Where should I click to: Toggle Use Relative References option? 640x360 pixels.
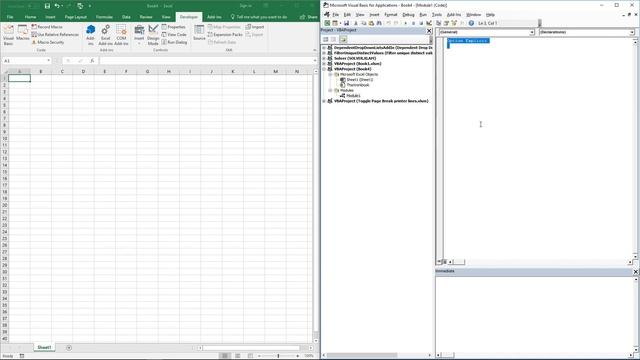(55, 35)
